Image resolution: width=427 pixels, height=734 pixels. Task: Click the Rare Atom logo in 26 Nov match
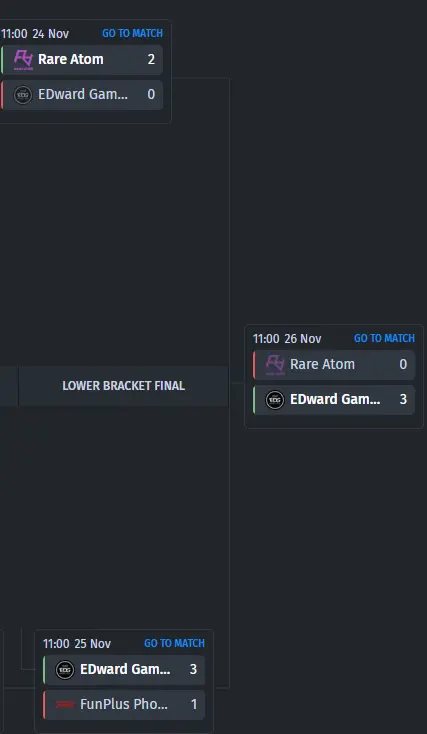click(x=275, y=365)
